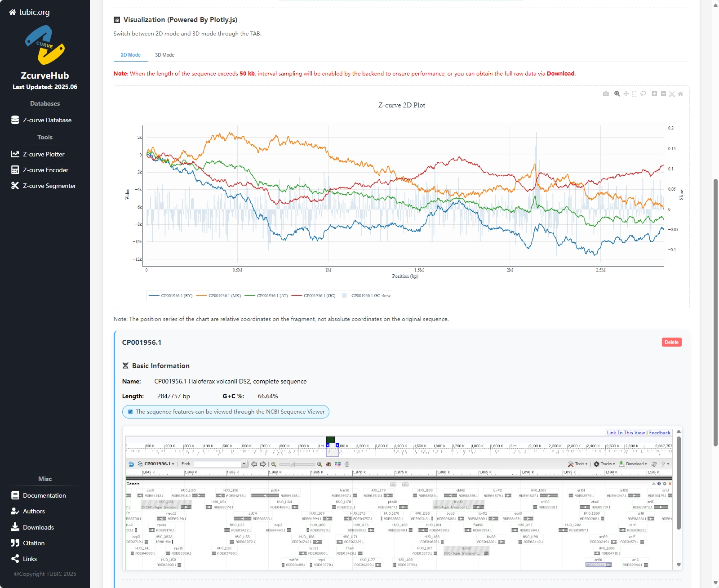Expand the Find box dropdown arrow
The height and width of the screenshot is (588, 719).
(x=244, y=464)
